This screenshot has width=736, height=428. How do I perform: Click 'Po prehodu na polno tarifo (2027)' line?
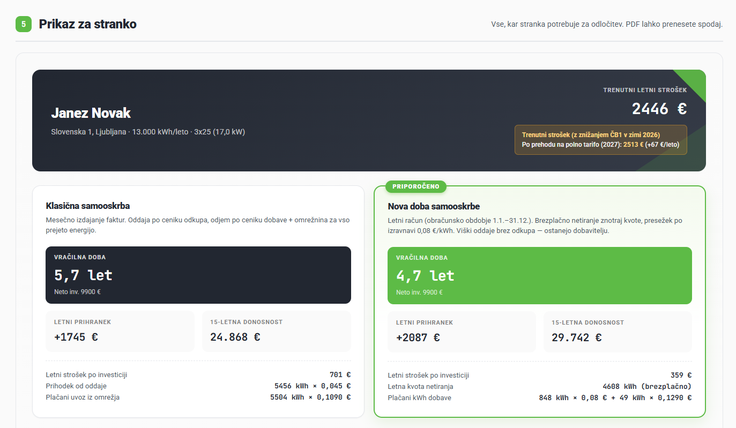click(x=600, y=145)
